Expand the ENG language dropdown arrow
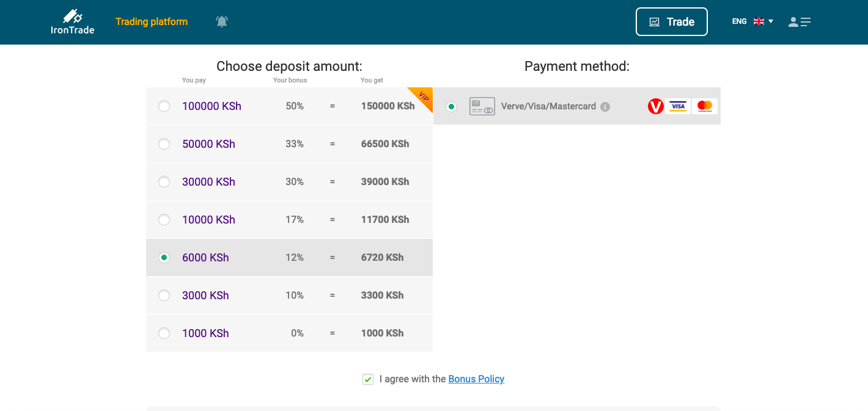 point(771,21)
